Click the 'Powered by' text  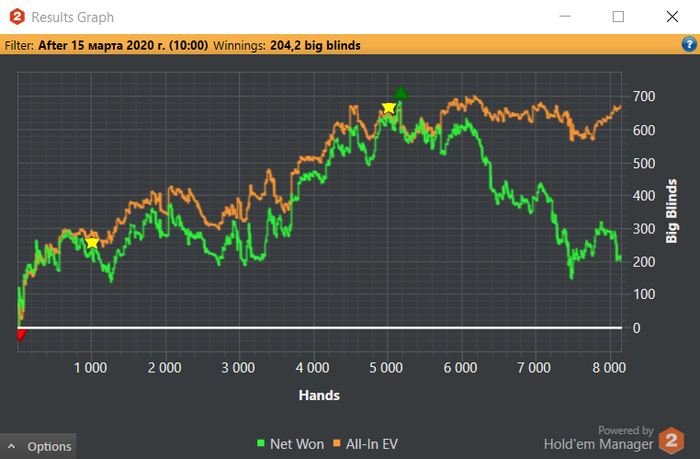pos(625,430)
